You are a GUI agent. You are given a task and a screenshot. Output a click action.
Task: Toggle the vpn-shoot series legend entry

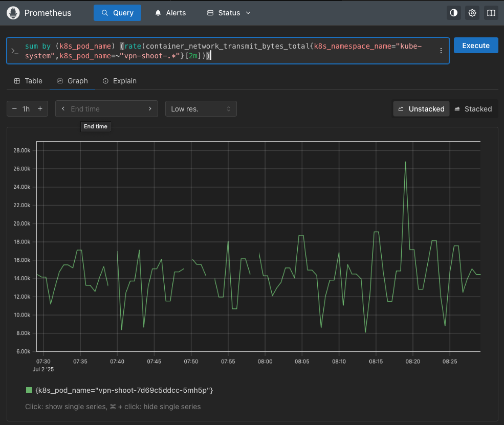[x=124, y=390]
